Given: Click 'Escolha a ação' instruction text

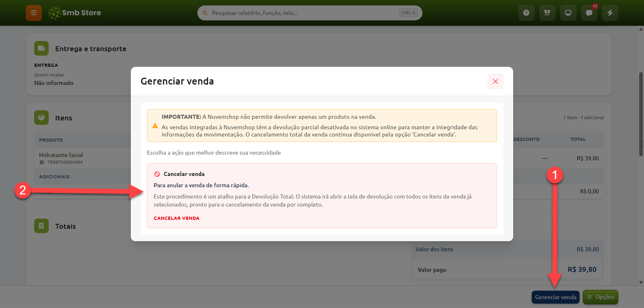Looking at the screenshot, I should [x=214, y=153].
